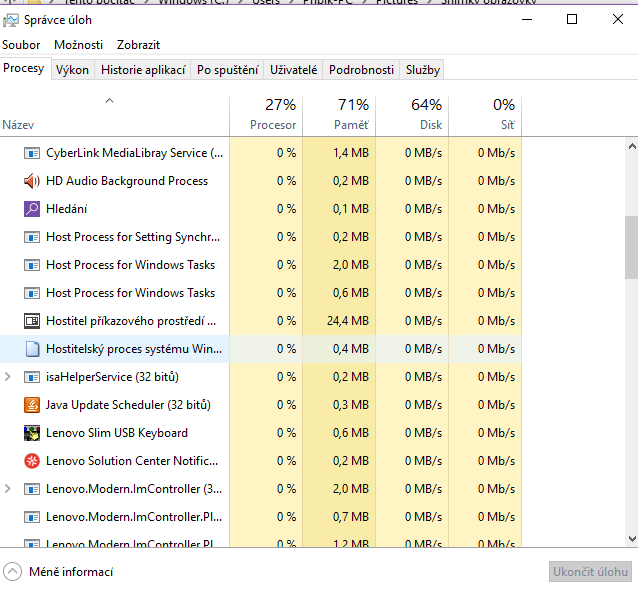Collapse details with Méně informací arrow

(12, 571)
